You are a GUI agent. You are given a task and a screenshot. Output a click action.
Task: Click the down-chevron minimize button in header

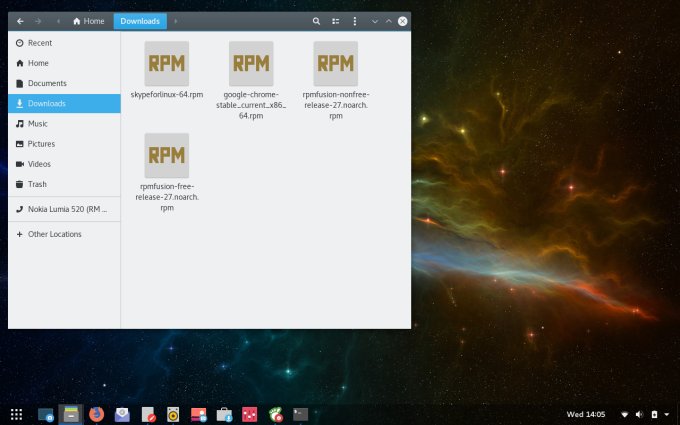click(375, 21)
